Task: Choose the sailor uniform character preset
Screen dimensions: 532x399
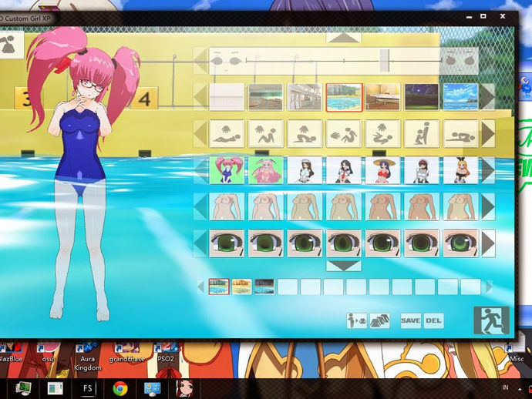Action: (343, 169)
